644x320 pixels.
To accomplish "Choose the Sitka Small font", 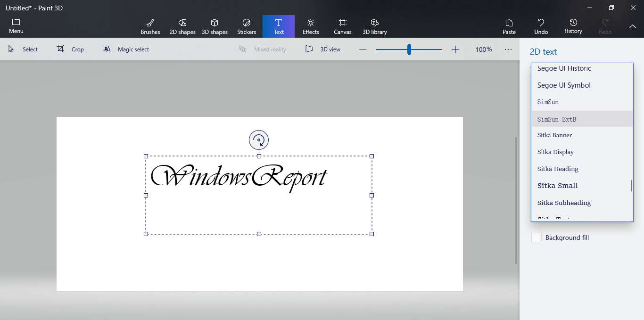I will tap(582, 186).
